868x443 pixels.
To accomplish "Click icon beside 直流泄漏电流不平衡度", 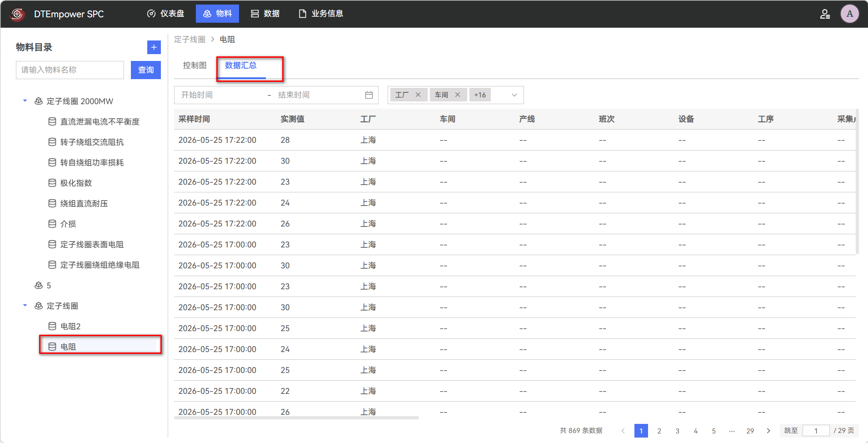I will [x=52, y=121].
